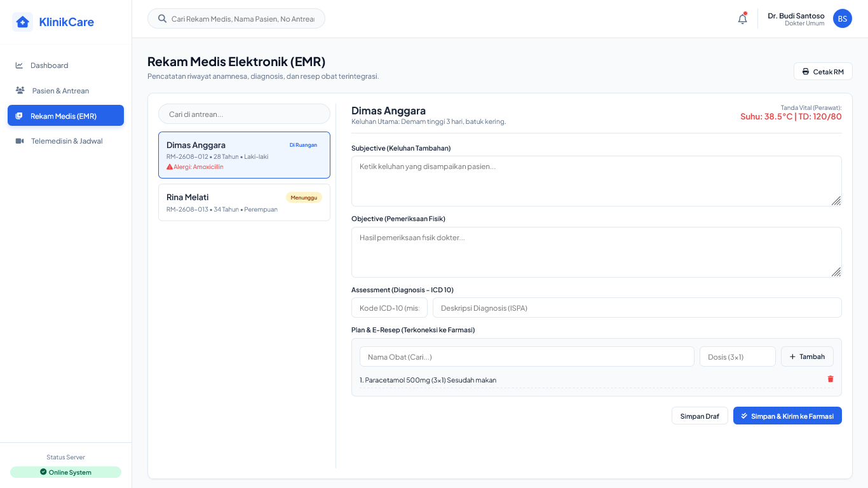Click the Kode ICD-10 input field
This screenshot has height=488, width=868.
tap(390, 308)
